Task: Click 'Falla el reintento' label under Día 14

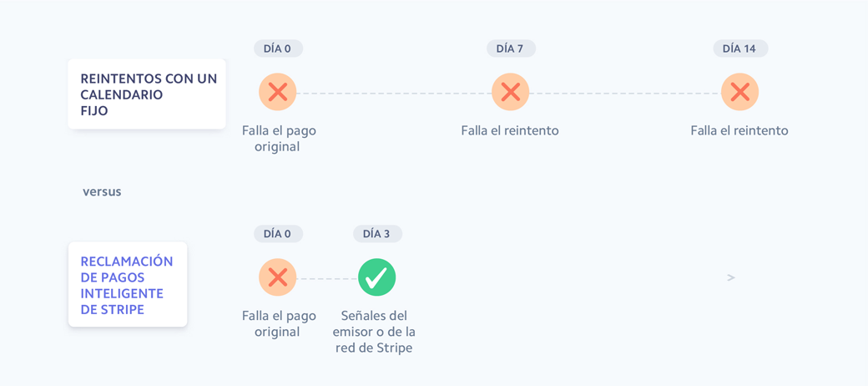Action: (x=739, y=130)
